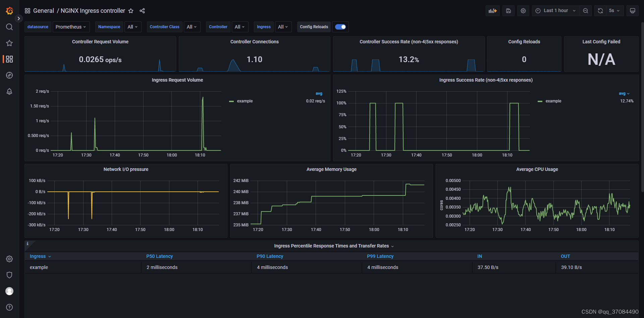Open the avg legend sort in Ingress Success Rate
The width and height of the screenshot is (644, 318).
click(624, 94)
